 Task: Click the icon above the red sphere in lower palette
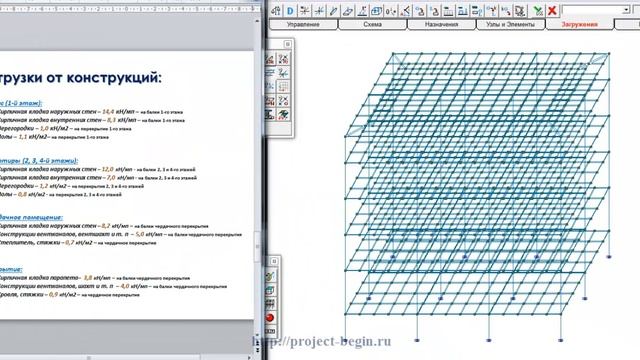click(x=270, y=304)
